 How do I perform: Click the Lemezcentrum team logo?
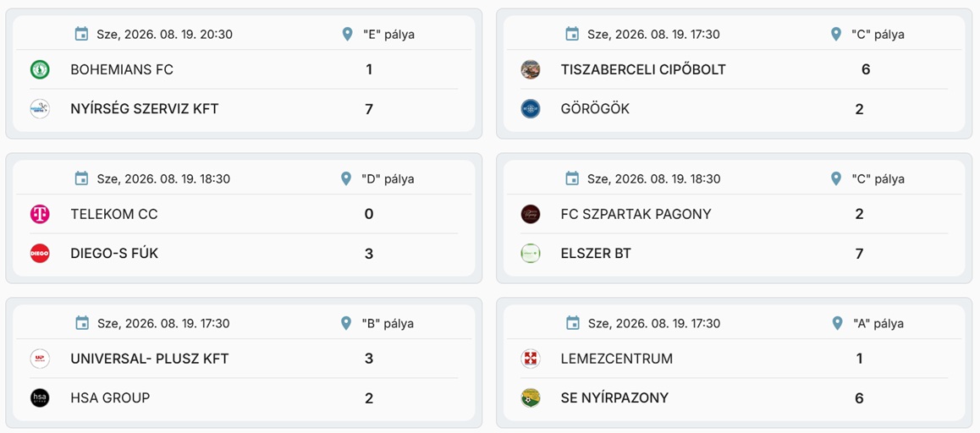click(530, 359)
